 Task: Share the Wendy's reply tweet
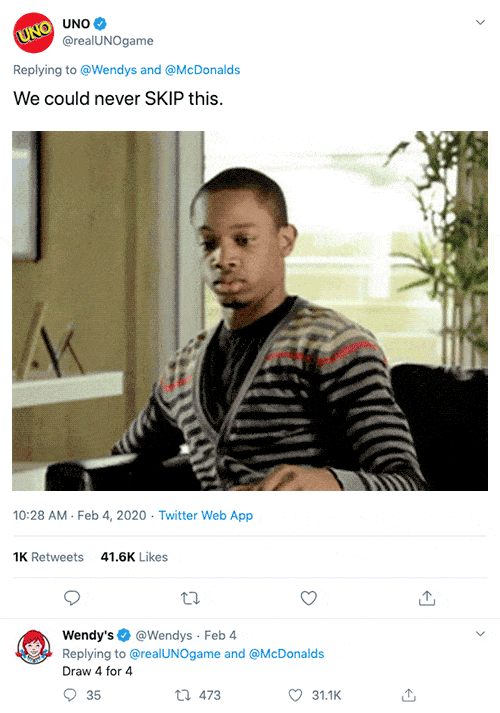(409, 695)
